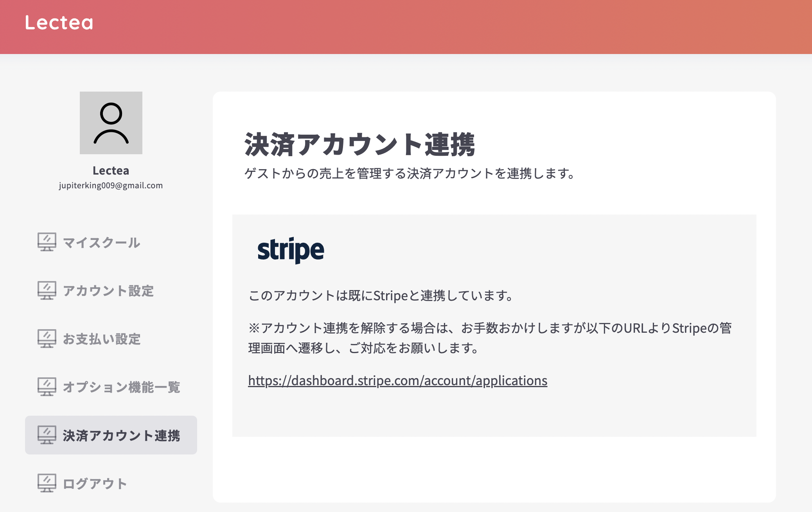Click the Lectea logo in the header

click(59, 23)
